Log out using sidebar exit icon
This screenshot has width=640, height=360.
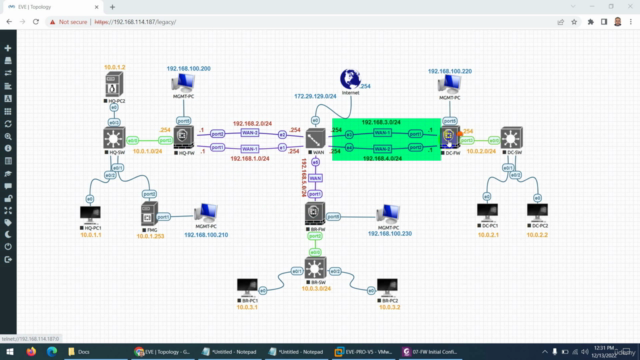[x=8, y=260]
